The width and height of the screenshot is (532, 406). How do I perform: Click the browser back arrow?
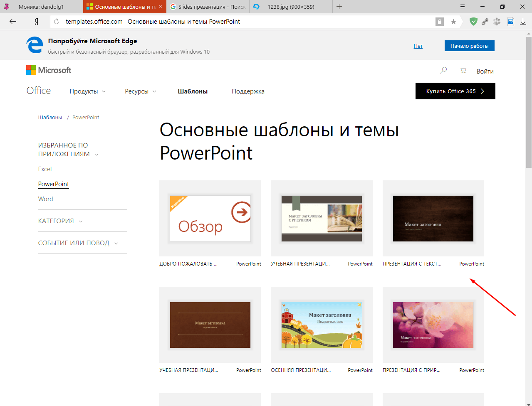(13, 22)
